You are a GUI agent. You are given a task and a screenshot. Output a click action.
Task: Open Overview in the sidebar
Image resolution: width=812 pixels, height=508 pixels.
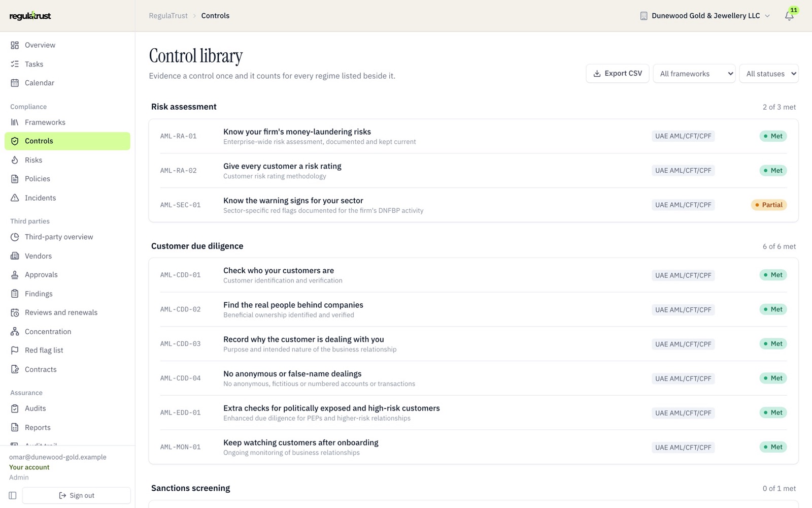coord(67,45)
